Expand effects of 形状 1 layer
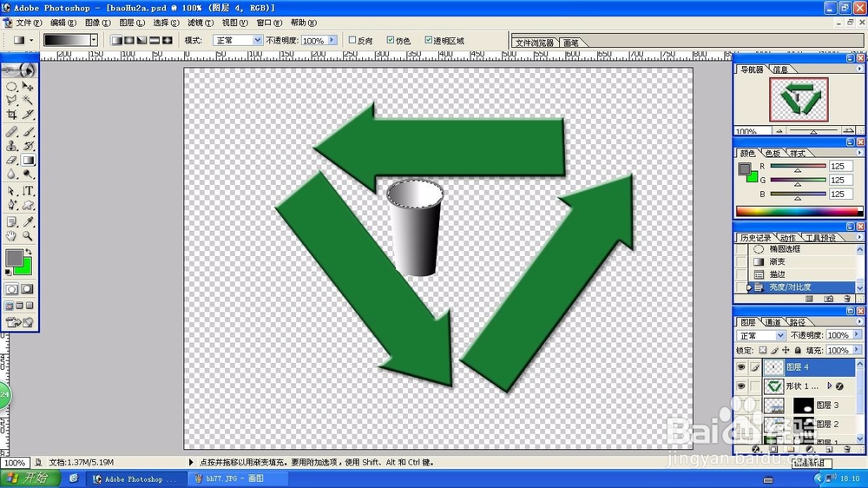Viewport: 868px width, 488px height. 829,386
